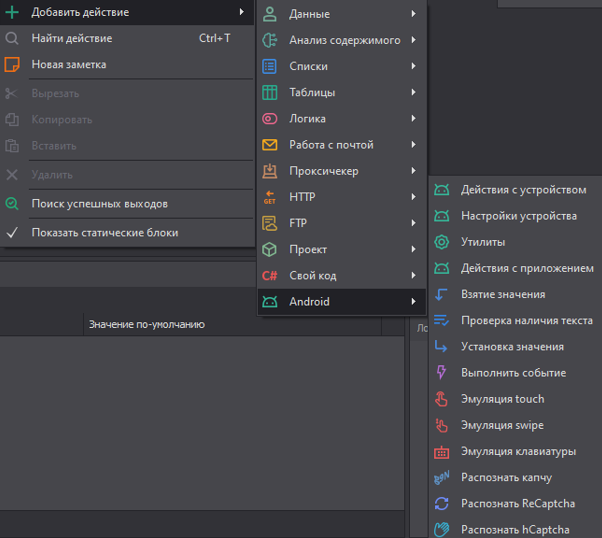The image size is (602, 538).
Task: Click the blue arrow icon for Установка значения
Action: click(x=442, y=346)
